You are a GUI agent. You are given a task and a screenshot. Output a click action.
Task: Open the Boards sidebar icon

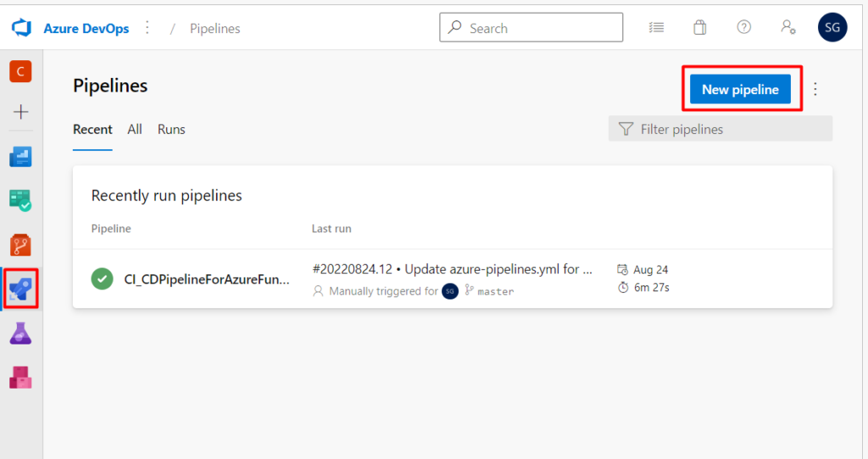click(20, 200)
